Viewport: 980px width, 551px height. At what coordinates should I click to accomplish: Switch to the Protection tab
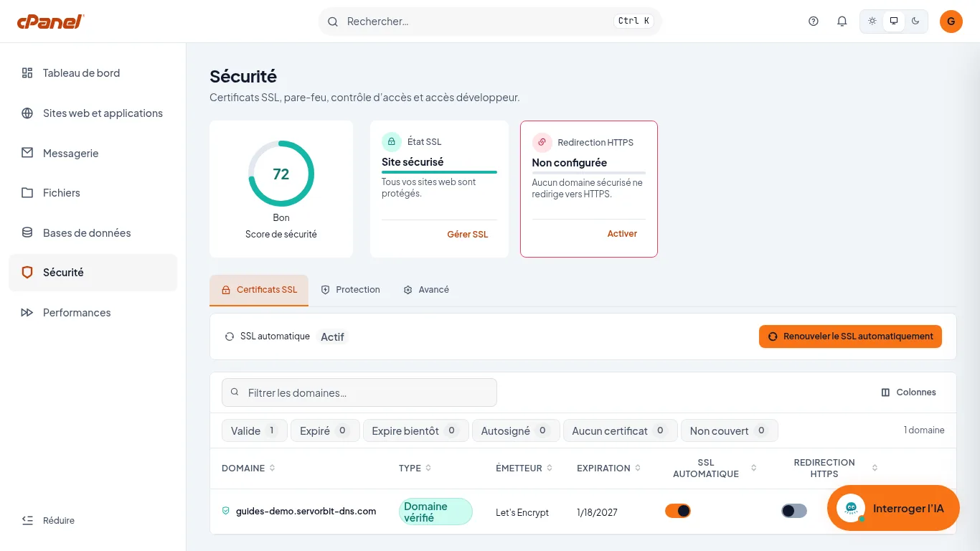click(350, 290)
